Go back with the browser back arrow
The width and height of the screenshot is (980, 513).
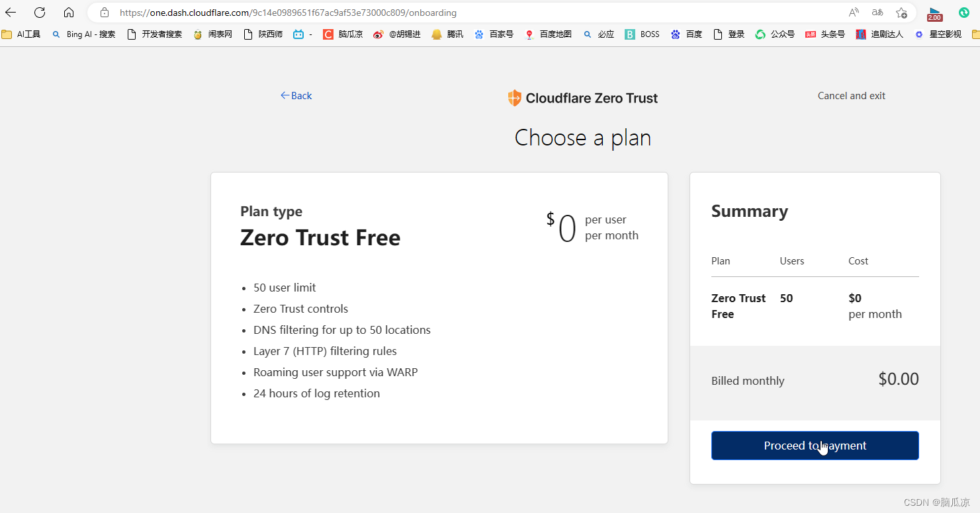(x=11, y=13)
